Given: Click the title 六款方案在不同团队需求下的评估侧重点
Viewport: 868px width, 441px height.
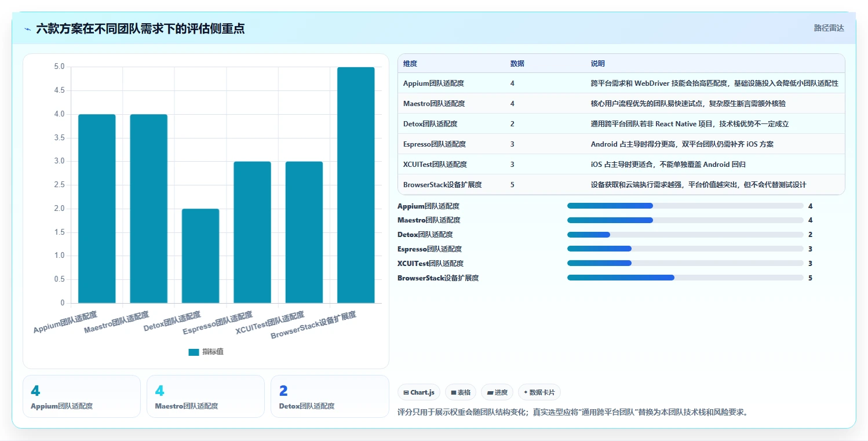Looking at the screenshot, I should pyautogui.click(x=140, y=28).
